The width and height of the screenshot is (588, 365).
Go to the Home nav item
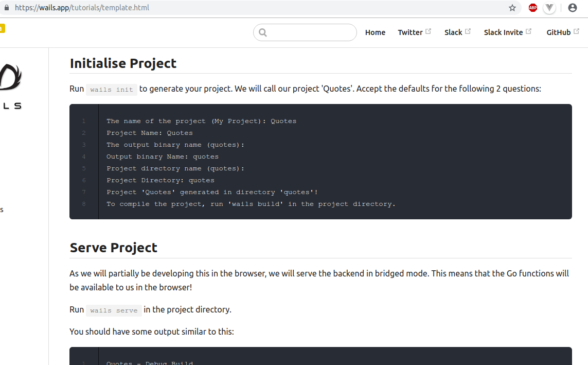click(375, 32)
